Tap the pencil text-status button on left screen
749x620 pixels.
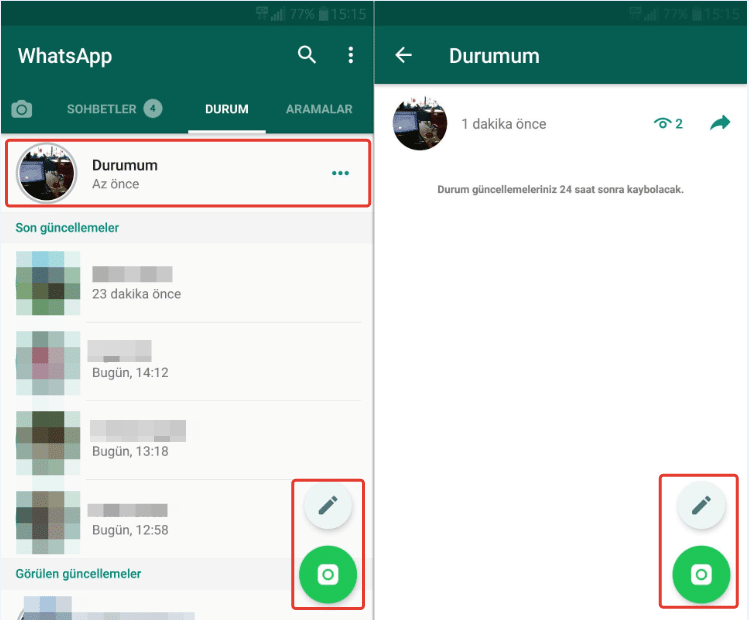327,505
